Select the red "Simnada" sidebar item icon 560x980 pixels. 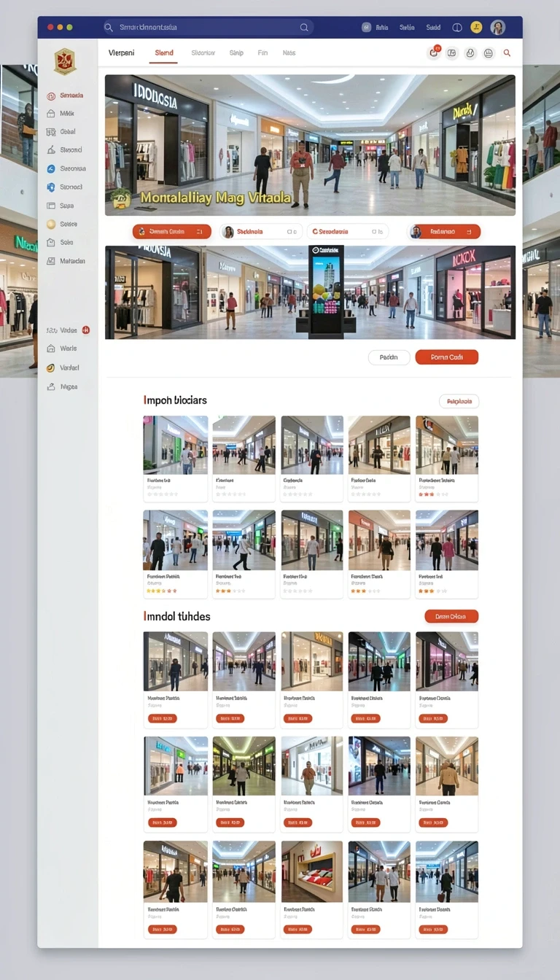click(51, 96)
